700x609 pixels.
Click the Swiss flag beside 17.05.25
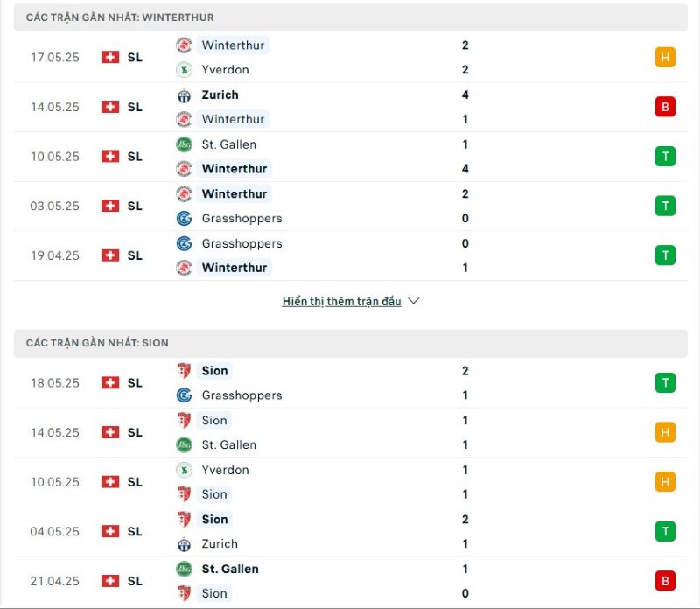[x=110, y=57]
